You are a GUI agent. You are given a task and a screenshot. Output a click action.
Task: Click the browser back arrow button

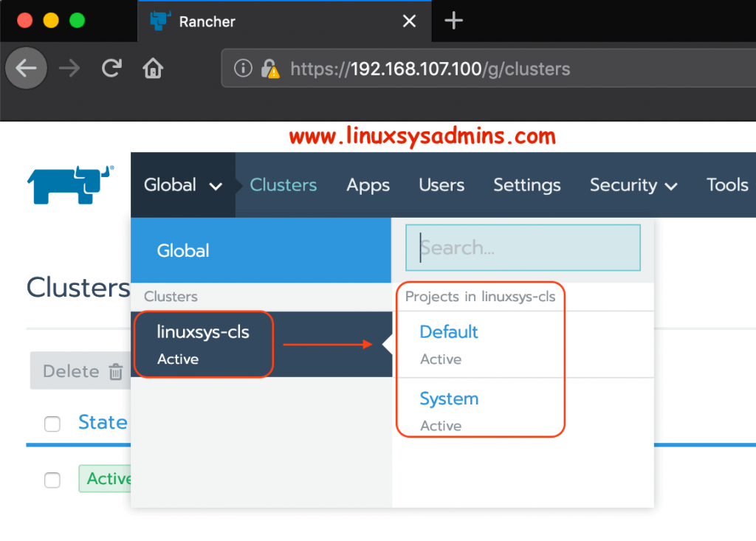point(26,68)
